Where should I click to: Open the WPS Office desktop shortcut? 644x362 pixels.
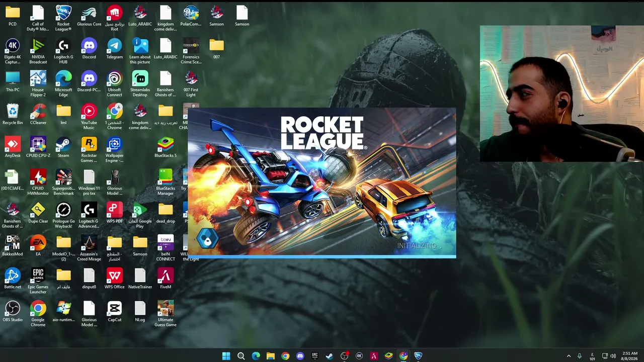[114, 279]
